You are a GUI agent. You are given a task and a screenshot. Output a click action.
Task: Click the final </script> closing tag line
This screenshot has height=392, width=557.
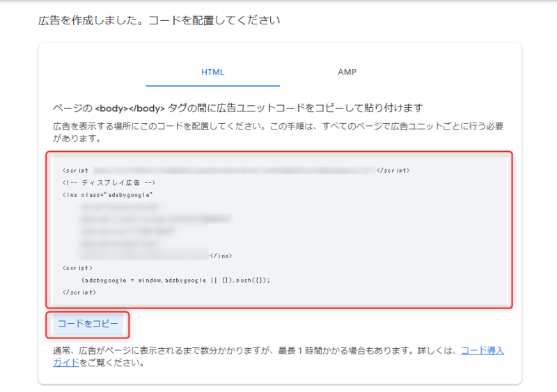[x=79, y=292]
